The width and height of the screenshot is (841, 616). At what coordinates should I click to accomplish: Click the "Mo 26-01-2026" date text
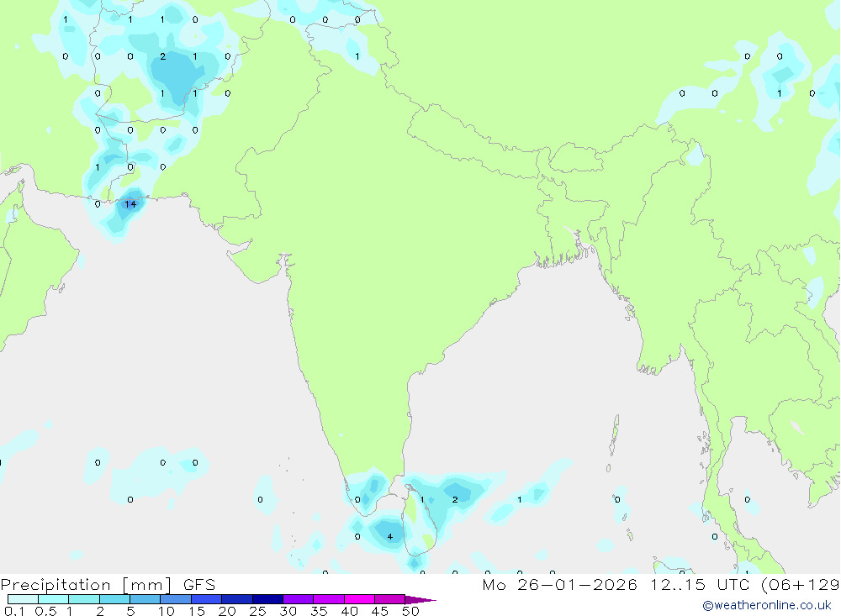pyautogui.click(x=559, y=585)
